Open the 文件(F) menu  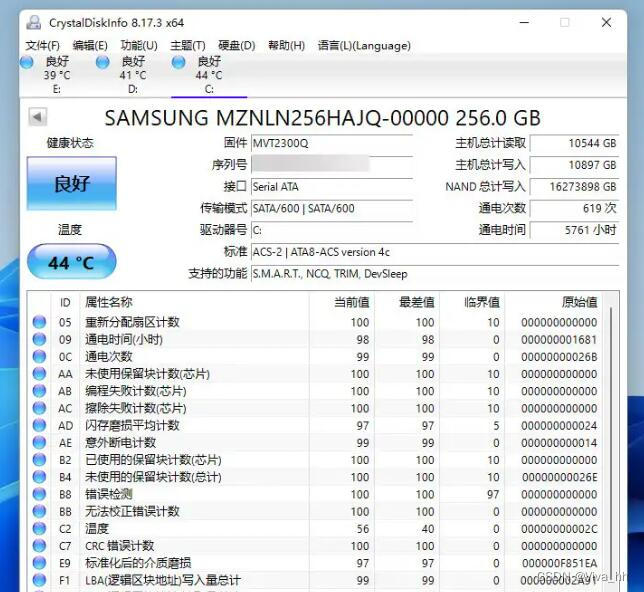pyautogui.click(x=42, y=45)
